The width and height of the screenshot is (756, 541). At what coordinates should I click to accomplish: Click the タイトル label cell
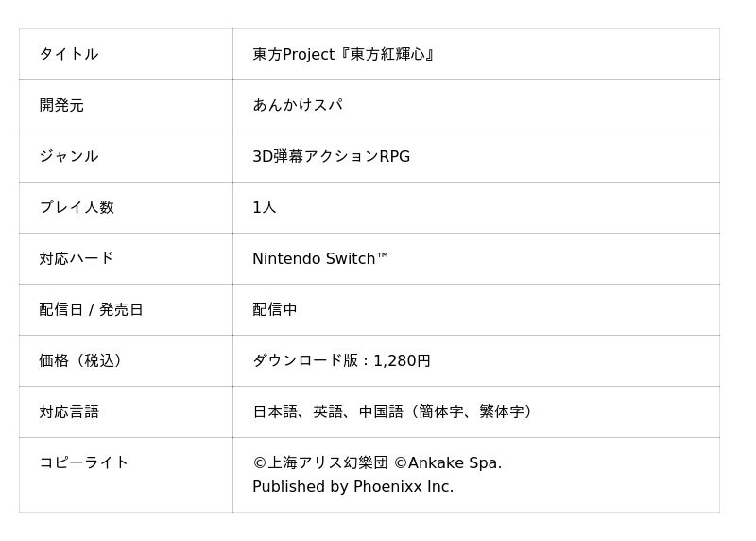[69, 55]
